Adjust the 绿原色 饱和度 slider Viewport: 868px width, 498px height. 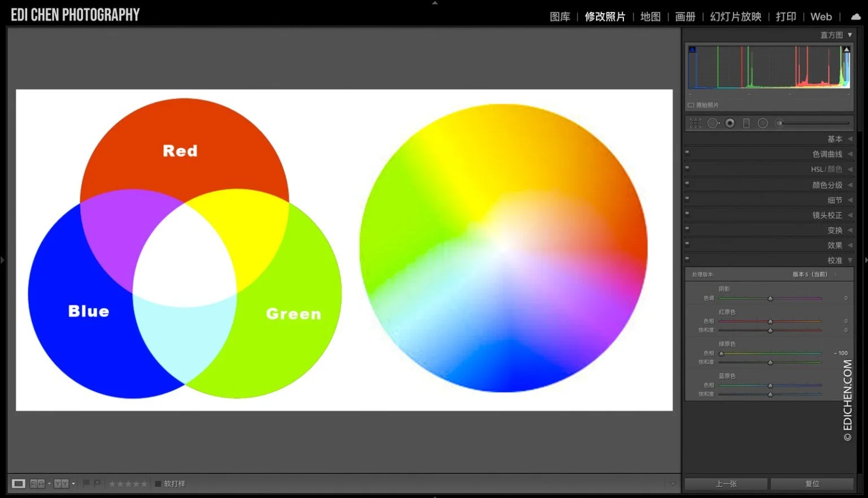coord(770,362)
